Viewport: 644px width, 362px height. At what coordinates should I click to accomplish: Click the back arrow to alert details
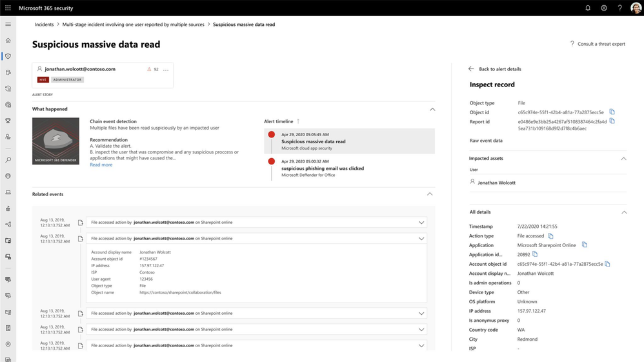pyautogui.click(x=471, y=69)
